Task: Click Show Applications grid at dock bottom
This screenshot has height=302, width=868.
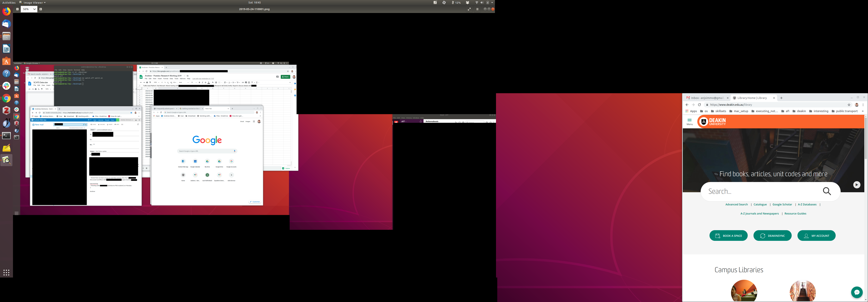Action: pyautogui.click(x=6, y=272)
